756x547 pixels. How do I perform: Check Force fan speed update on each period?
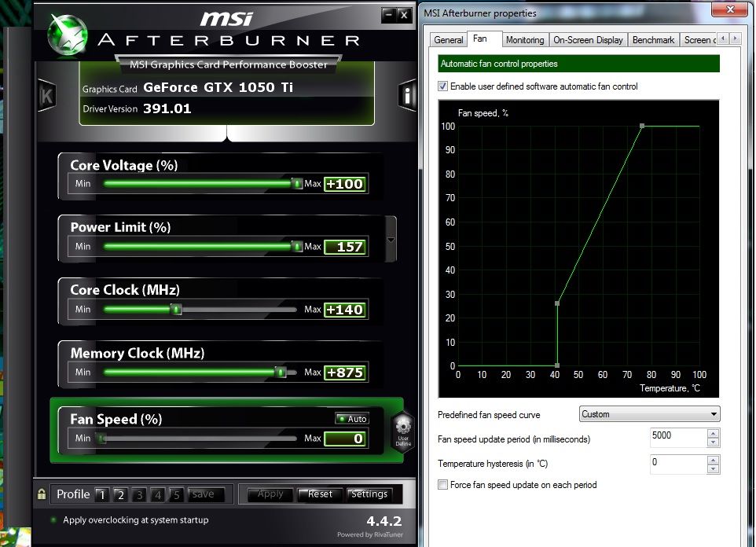(x=442, y=485)
